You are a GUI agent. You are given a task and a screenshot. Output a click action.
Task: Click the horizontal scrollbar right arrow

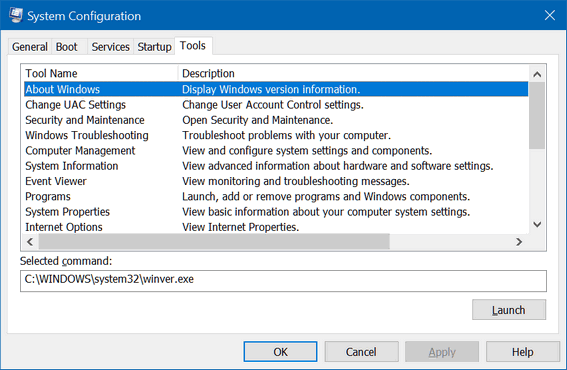point(519,242)
